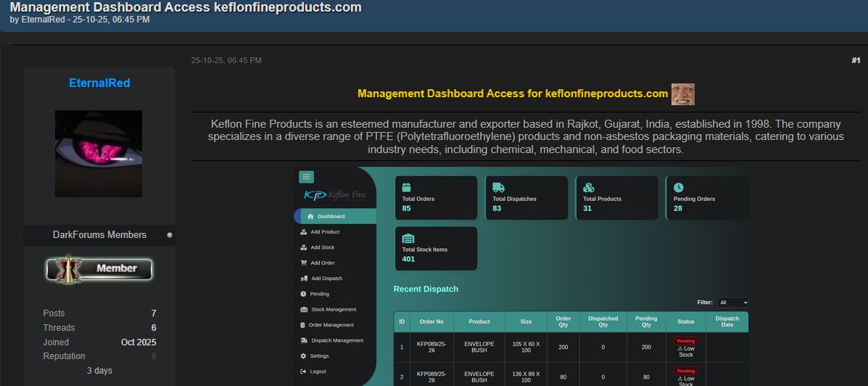Click the Total Dispatches truck icon
The width and height of the screenshot is (868, 386).
498,187
